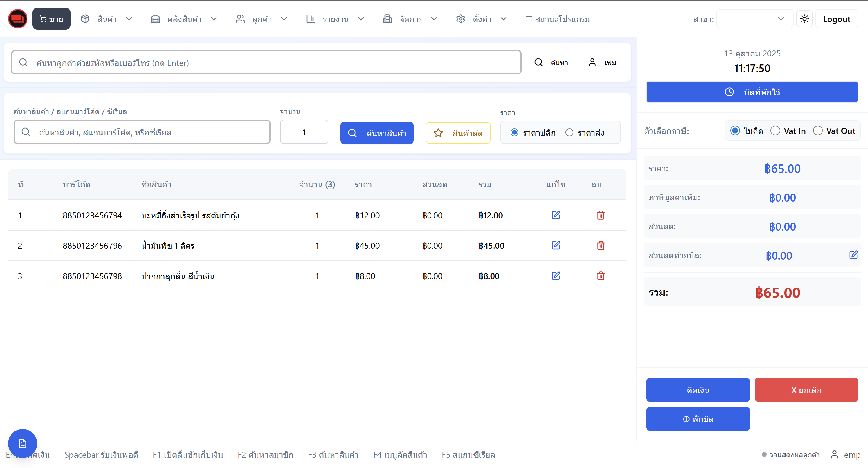The image size is (868, 468).
Task: Open the floating document round button
Action: [23, 444]
